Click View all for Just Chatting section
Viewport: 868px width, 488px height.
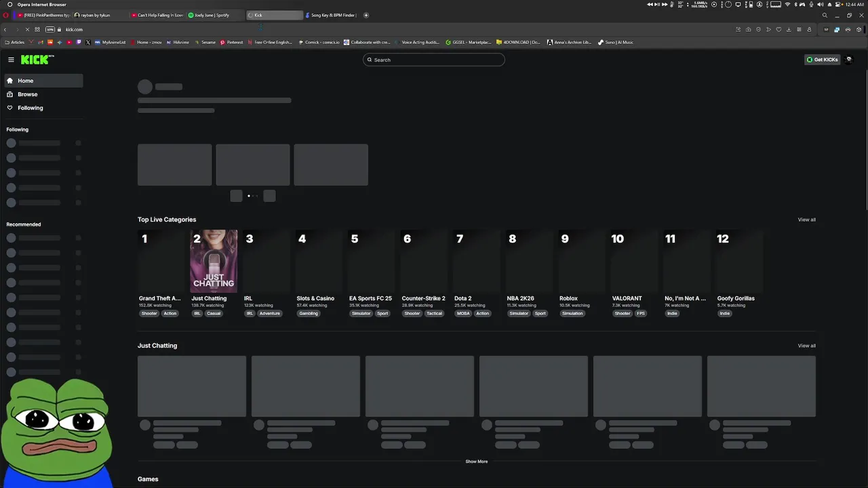point(806,346)
